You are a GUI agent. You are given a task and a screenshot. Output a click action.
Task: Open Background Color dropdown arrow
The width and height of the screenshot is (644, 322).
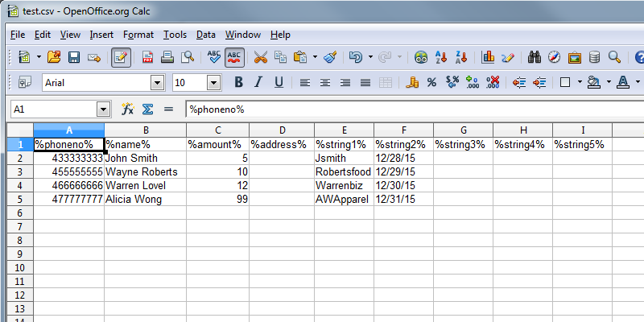click(609, 83)
